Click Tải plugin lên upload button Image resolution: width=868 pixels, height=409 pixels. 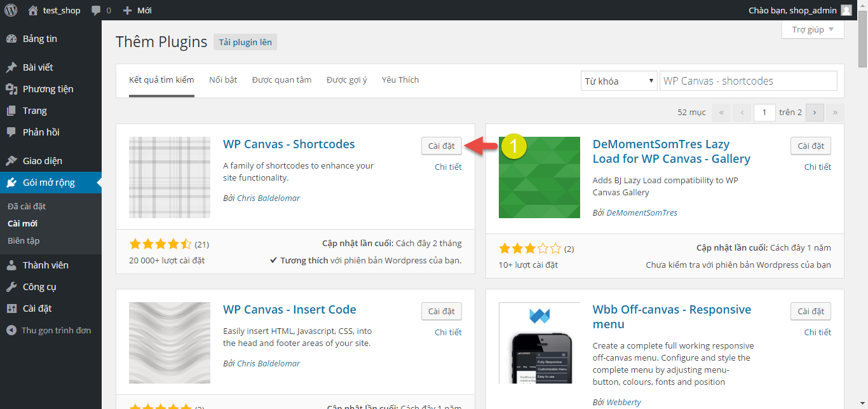(x=245, y=42)
